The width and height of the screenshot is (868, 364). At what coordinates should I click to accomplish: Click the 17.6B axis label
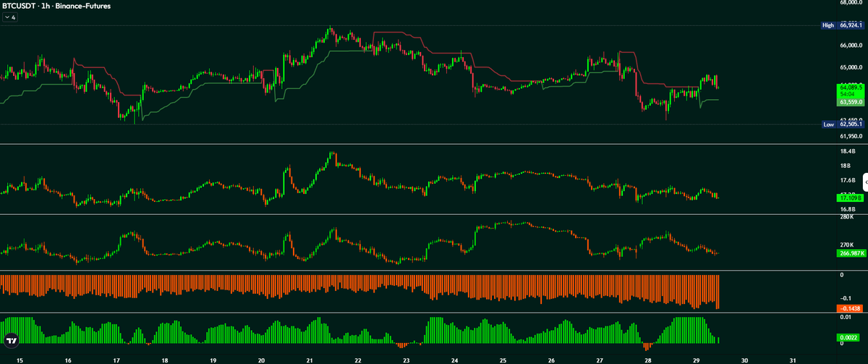tap(847, 180)
